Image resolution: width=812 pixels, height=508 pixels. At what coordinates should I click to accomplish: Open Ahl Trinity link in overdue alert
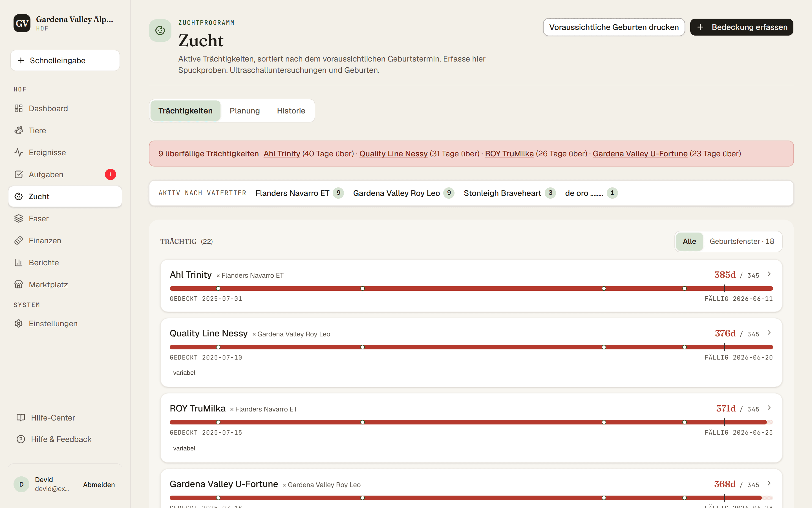click(x=282, y=154)
